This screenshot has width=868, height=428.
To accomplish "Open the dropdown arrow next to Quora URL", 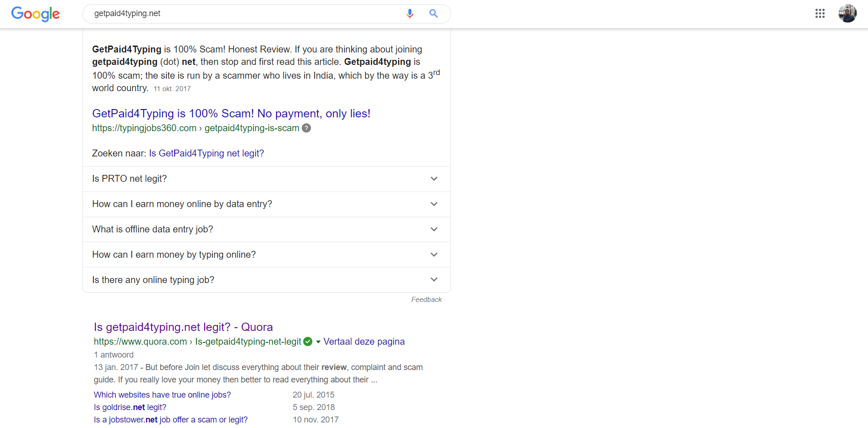I will (x=318, y=342).
